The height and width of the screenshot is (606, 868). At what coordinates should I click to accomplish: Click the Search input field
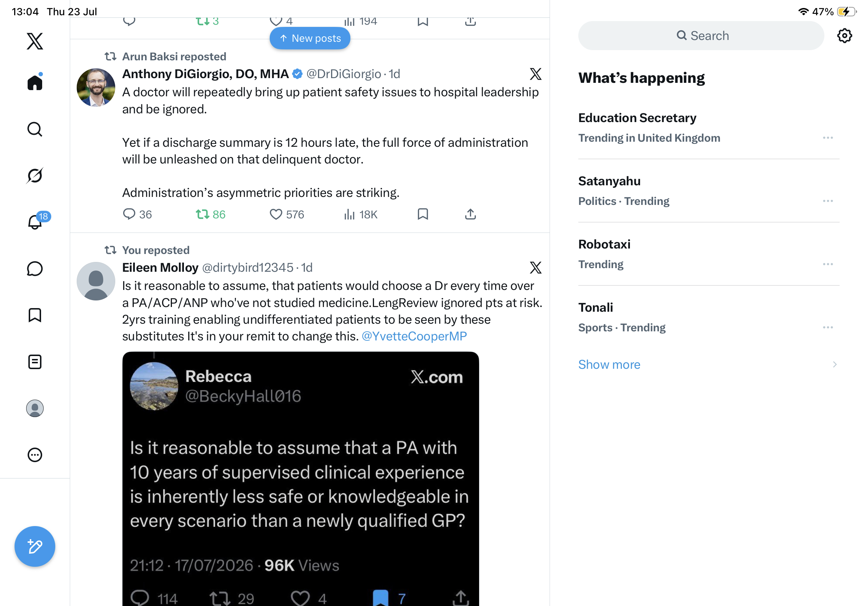click(x=701, y=36)
